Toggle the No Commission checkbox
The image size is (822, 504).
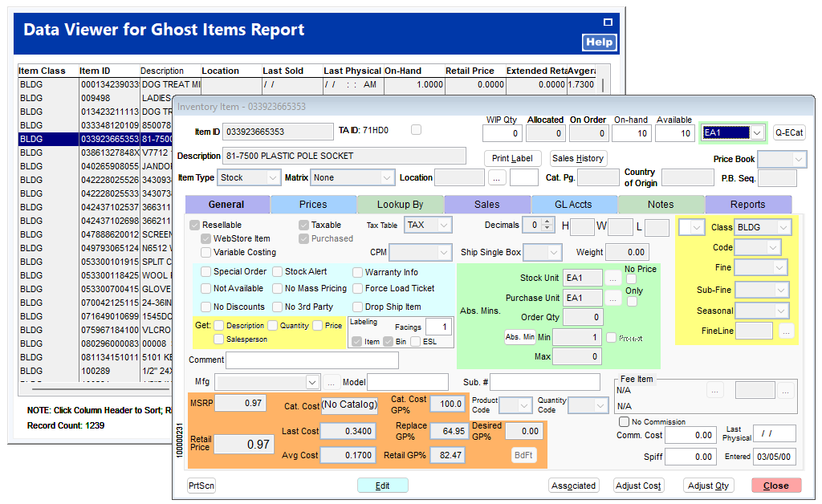[x=624, y=421]
